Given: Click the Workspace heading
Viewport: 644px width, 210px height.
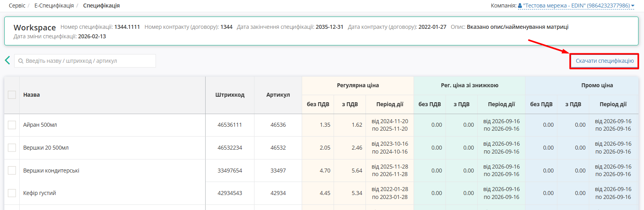Looking at the screenshot, I should pyautogui.click(x=35, y=28).
